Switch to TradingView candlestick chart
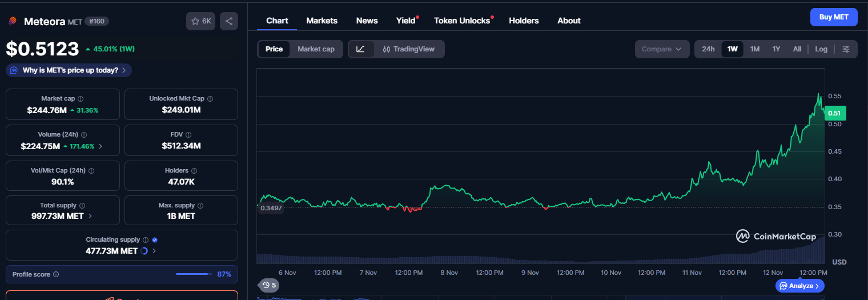Image resolution: width=868 pixels, height=300 pixels. click(x=409, y=49)
